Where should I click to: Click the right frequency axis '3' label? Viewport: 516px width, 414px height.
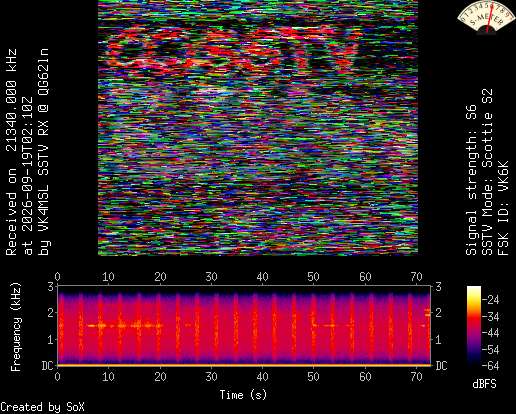438,286
